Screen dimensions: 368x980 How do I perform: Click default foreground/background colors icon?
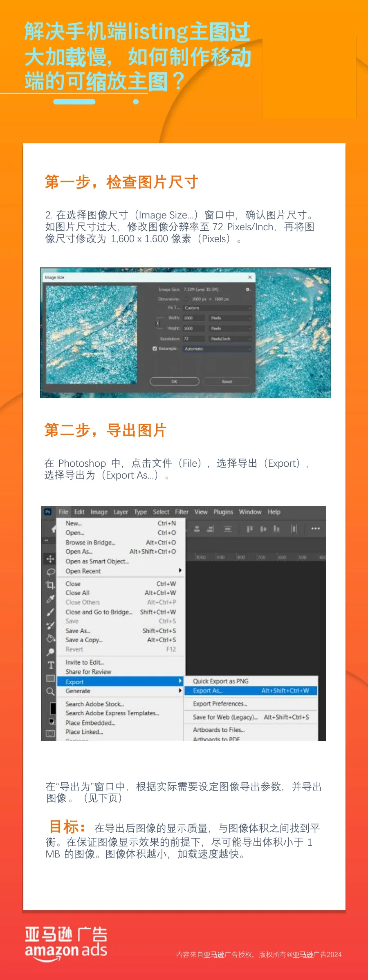pos(52,721)
